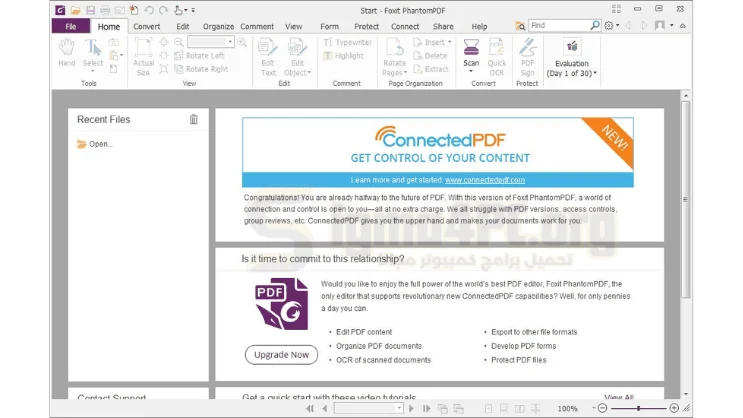This screenshot has height=418, width=743.
Task: Activate the Edit Text tool
Action: (x=268, y=57)
